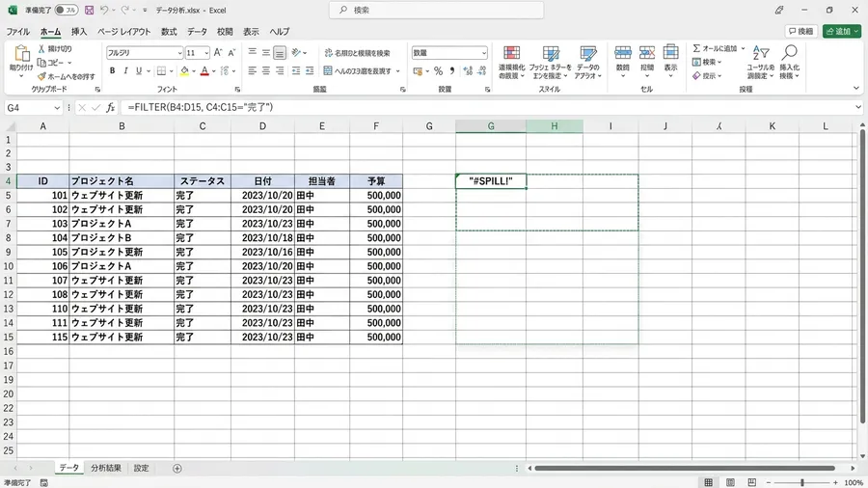Viewport: 868px width, 488px height.
Task: Toggle Underline formatting
Action: pos(139,70)
